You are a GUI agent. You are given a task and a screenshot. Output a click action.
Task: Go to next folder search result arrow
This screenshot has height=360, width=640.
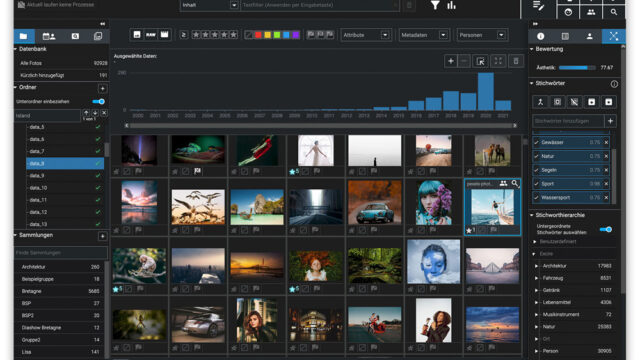point(95,113)
